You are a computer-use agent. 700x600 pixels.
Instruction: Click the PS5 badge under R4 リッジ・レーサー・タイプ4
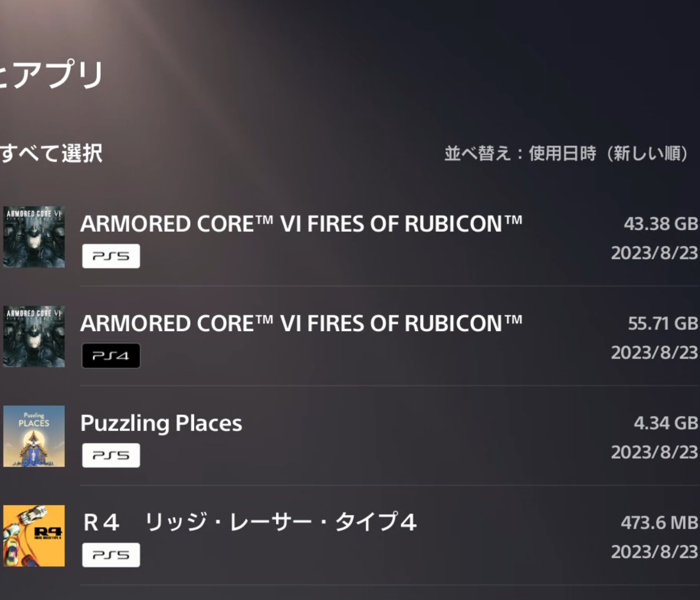pos(111,555)
